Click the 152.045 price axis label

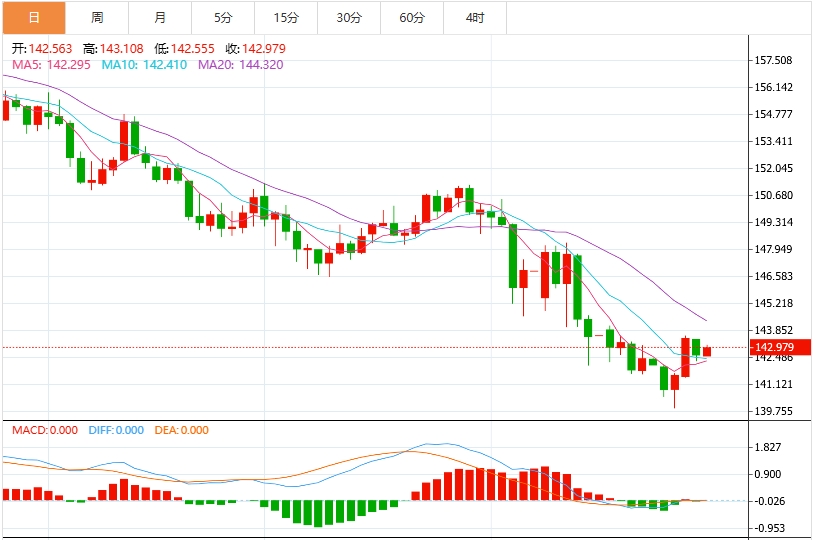(773, 169)
